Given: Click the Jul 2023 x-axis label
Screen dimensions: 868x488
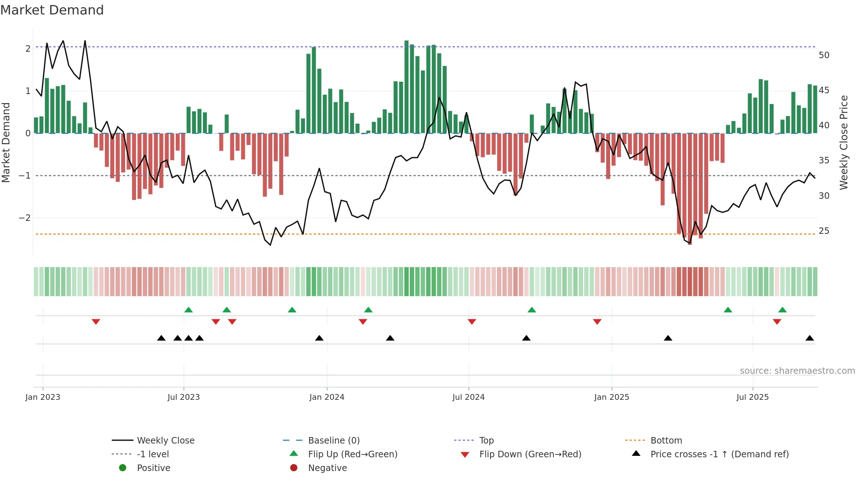Looking at the screenshot, I should point(184,397).
